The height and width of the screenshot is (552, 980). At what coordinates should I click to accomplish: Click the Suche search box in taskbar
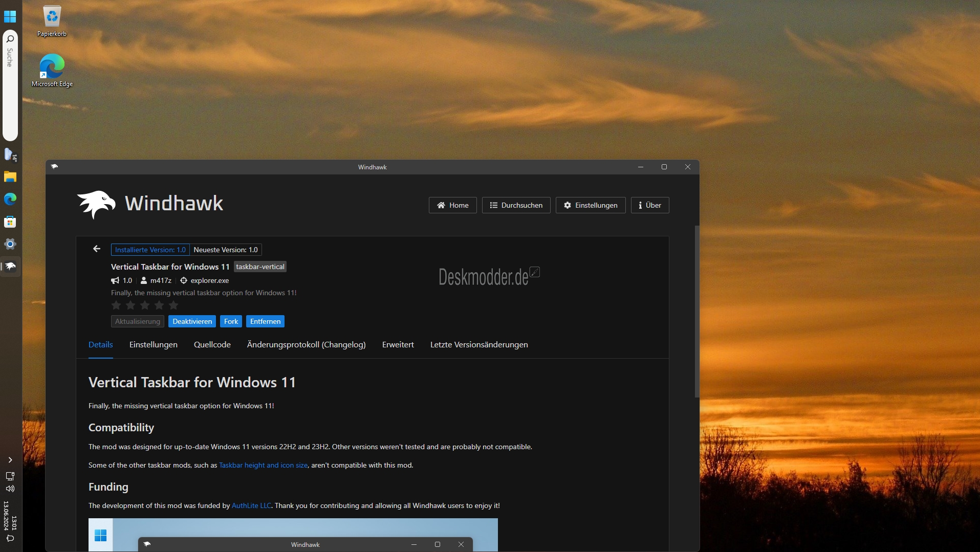click(10, 85)
